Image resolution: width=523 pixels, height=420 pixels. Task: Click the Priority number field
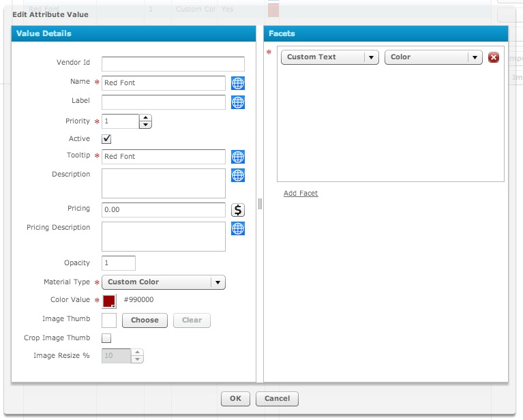click(121, 121)
